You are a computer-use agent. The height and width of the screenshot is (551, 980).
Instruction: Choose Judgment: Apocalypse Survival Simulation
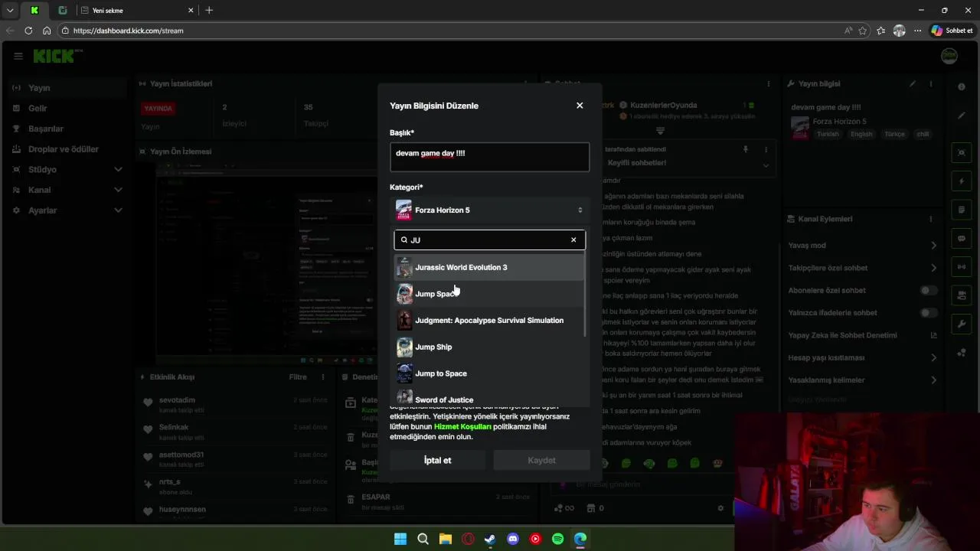point(489,321)
